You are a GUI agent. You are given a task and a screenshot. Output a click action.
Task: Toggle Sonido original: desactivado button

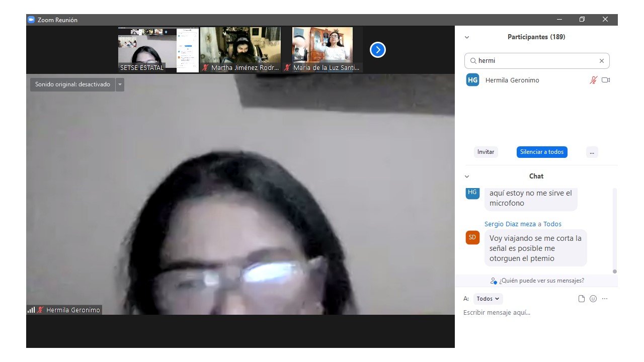coord(72,84)
